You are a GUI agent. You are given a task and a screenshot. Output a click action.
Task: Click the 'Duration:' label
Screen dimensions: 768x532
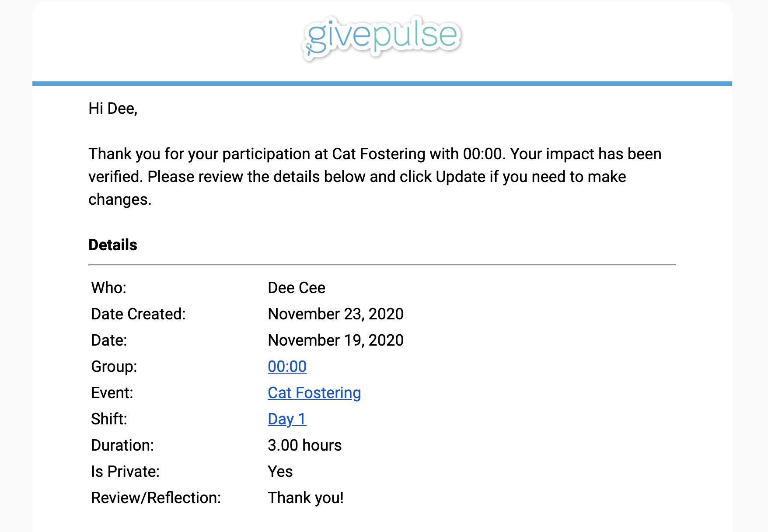[x=122, y=445]
